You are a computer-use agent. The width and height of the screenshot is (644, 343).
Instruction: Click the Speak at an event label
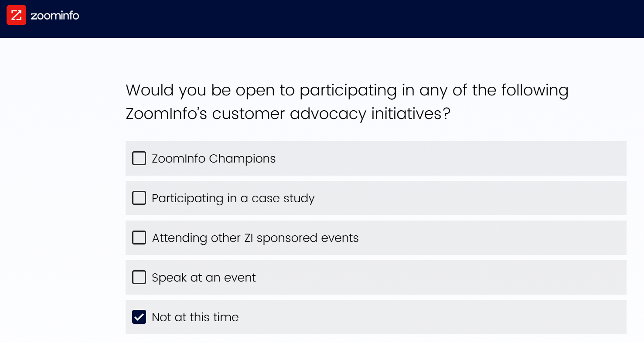point(204,278)
